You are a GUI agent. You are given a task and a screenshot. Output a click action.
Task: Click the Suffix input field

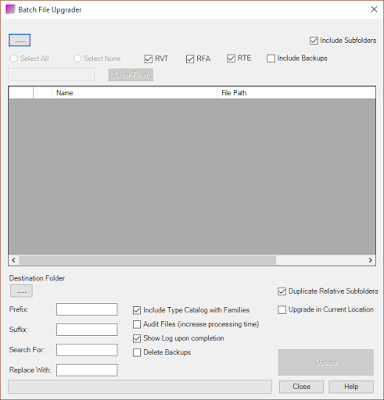click(x=87, y=330)
